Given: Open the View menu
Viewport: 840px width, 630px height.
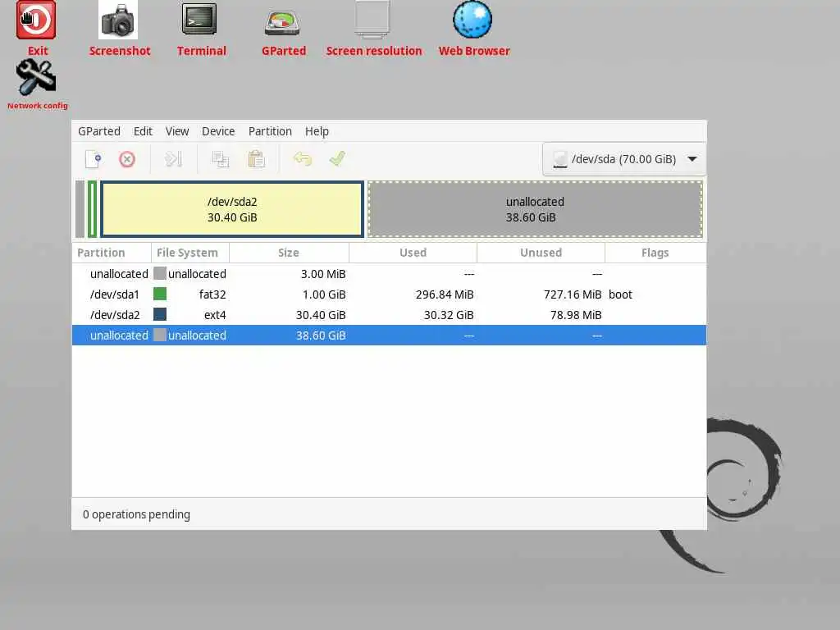Looking at the screenshot, I should pos(177,131).
